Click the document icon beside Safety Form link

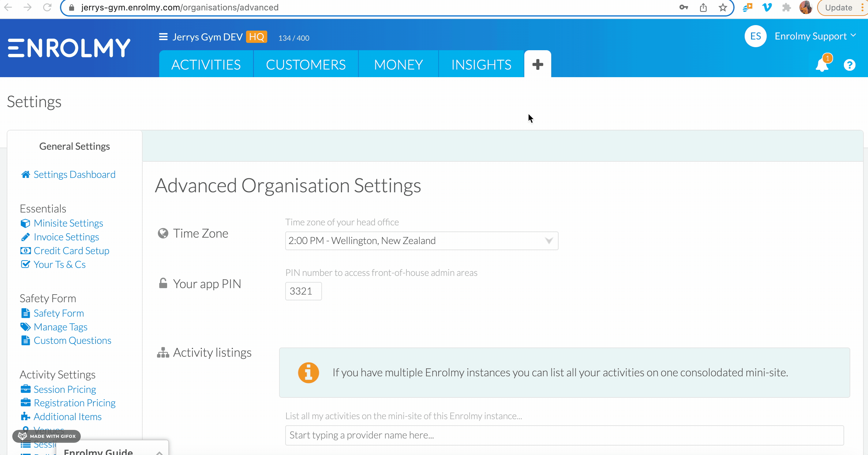(x=25, y=313)
